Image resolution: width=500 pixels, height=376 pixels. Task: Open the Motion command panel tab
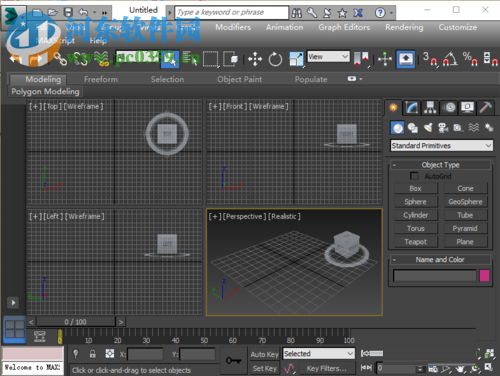(449, 108)
